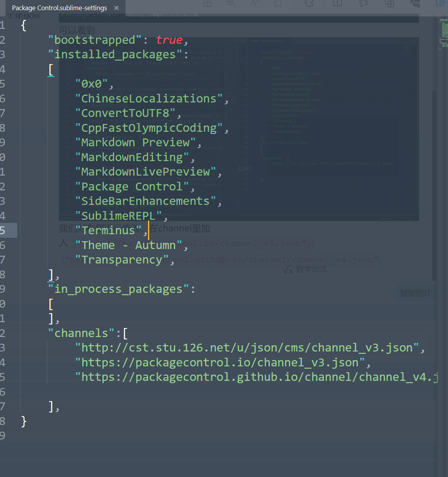This screenshot has height=477, width=448.
Task: Click the closing curly brace near the bottom
Action: point(24,421)
